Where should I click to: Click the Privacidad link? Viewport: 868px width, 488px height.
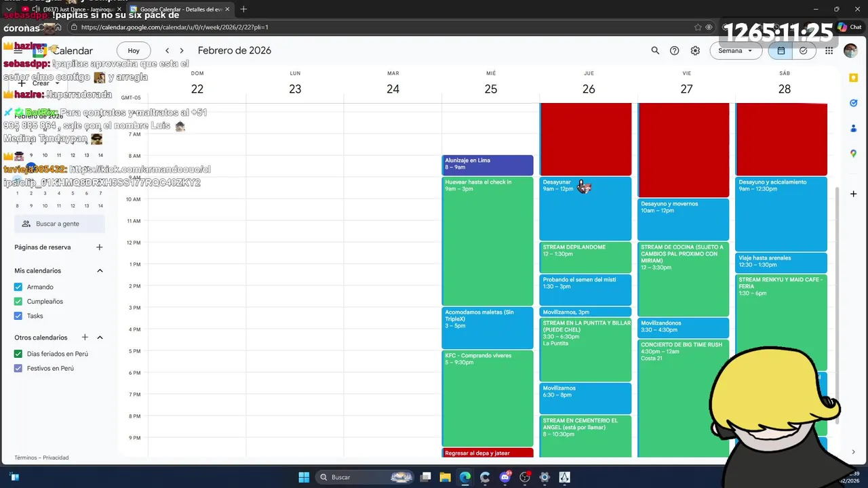(56, 457)
